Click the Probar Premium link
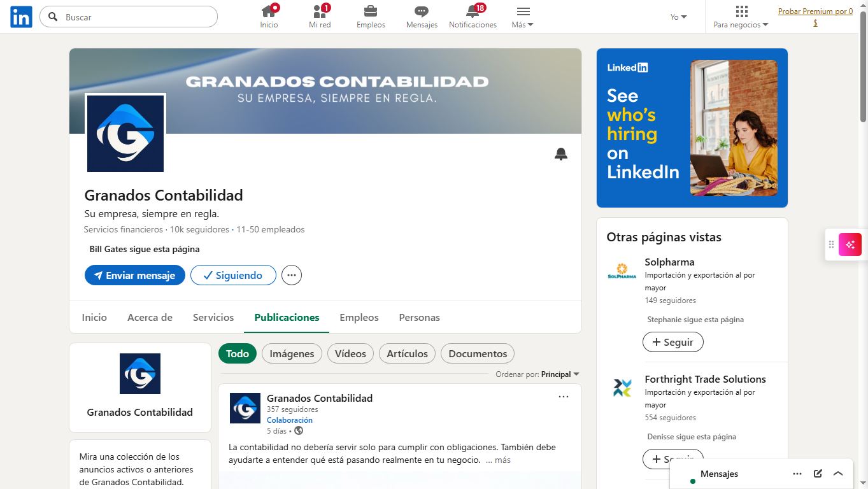Viewport: 868px width, 489px height. point(815,17)
